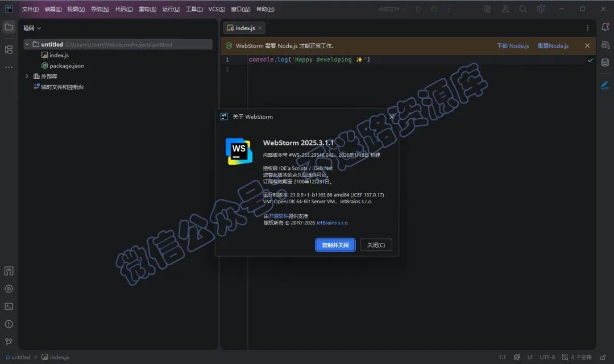Open the Notifications bell icon

[x=605, y=27]
